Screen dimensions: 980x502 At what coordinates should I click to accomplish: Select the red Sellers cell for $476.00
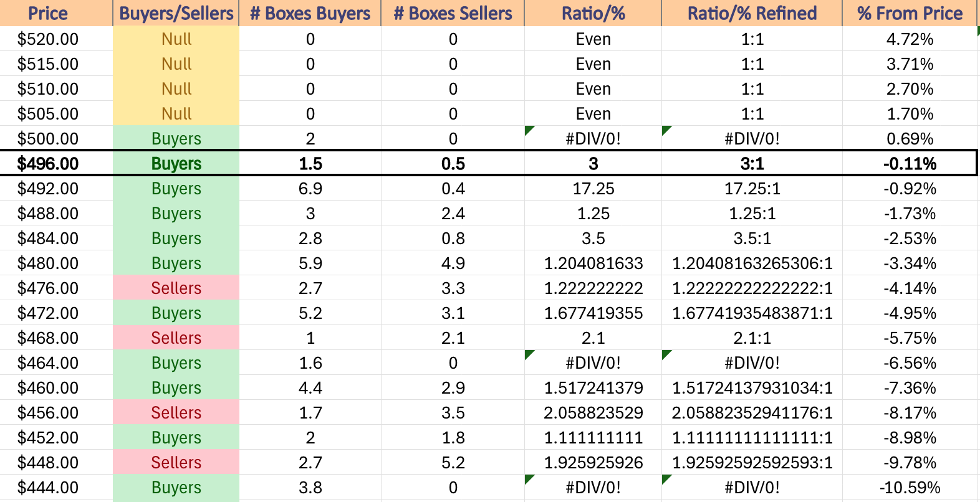pyautogui.click(x=176, y=288)
